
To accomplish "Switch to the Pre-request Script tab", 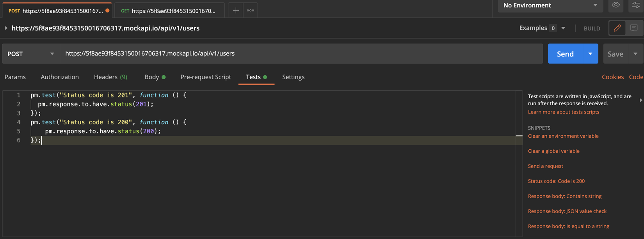I will [x=206, y=77].
